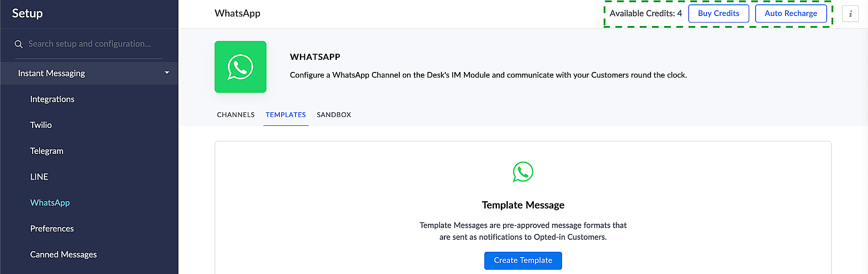
Task: Open the info icon at top right
Action: [x=850, y=13]
